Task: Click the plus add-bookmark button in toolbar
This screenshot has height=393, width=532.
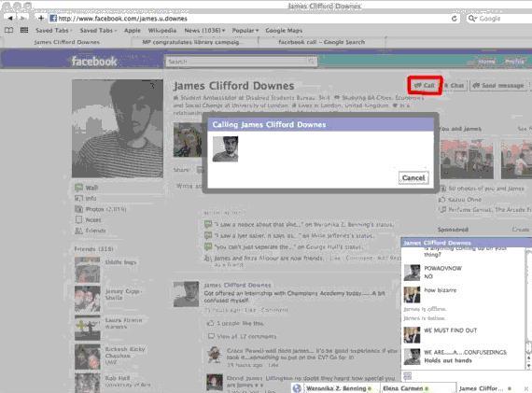Action: pyautogui.click(x=41, y=18)
